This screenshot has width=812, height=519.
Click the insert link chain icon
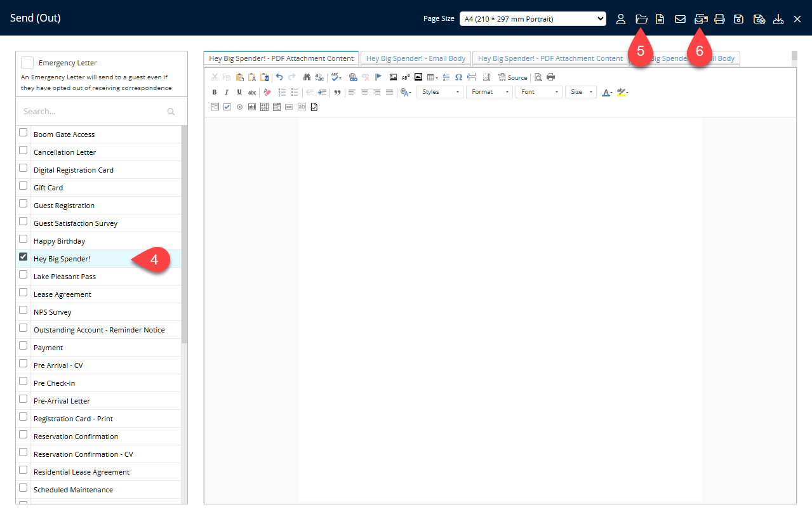click(353, 77)
